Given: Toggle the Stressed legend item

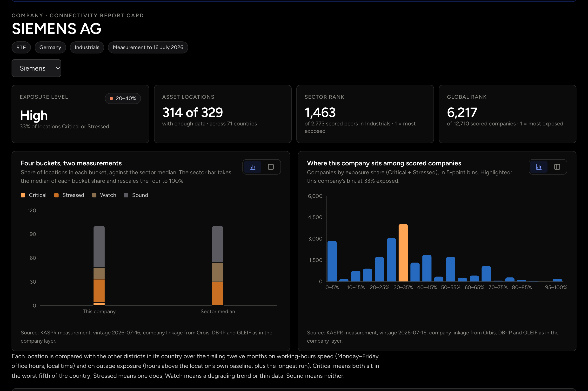Looking at the screenshot, I should coord(69,195).
